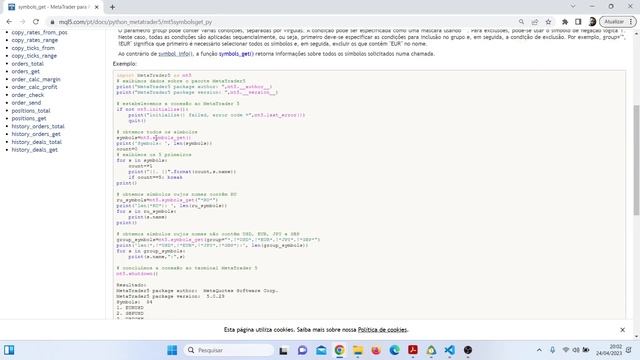Open copy_ticks_range in sidebar

pyautogui.click(x=34, y=56)
